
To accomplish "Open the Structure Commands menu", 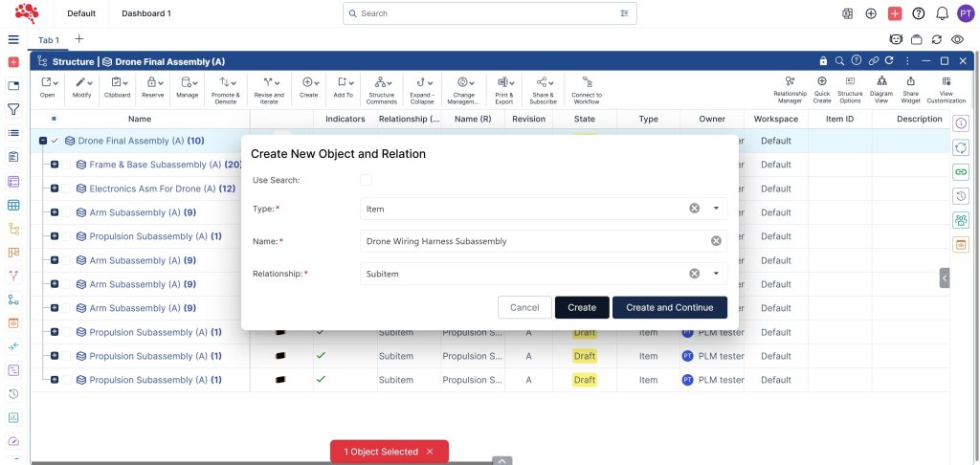I will [x=381, y=90].
